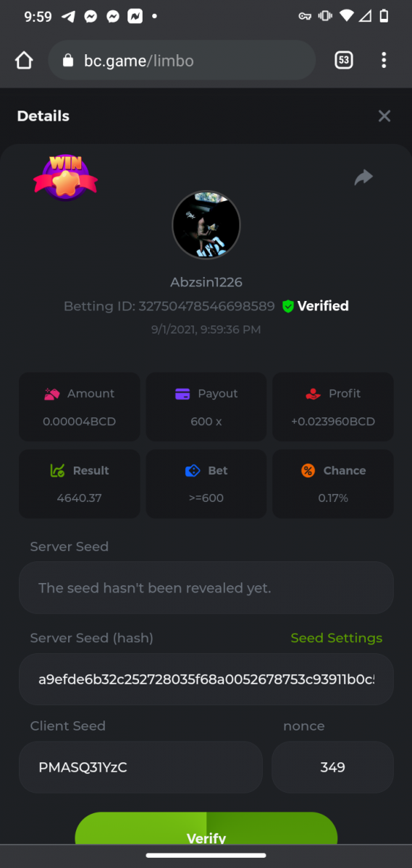Tap the orange Chance percent icon
Image resolution: width=412 pixels, height=868 pixels.
(x=308, y=471)
